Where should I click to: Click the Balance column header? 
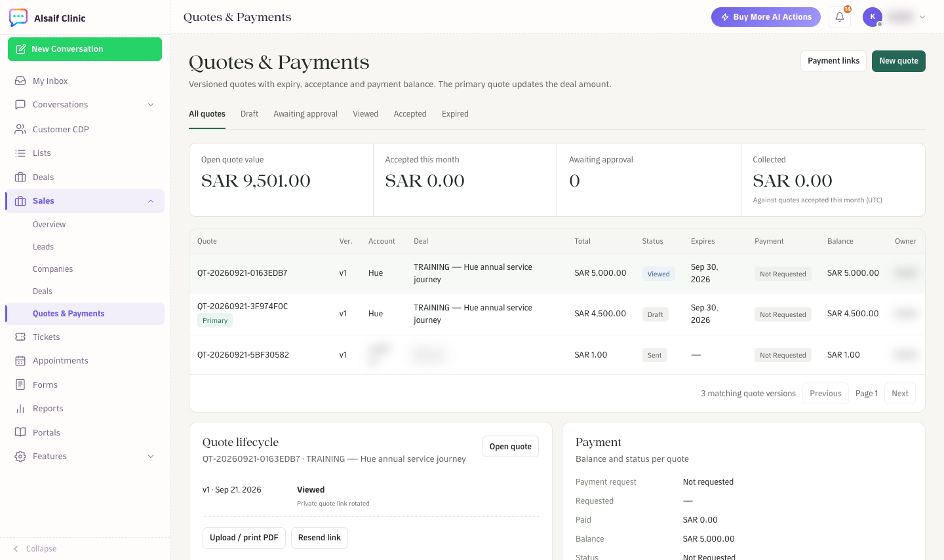(840, 241)
